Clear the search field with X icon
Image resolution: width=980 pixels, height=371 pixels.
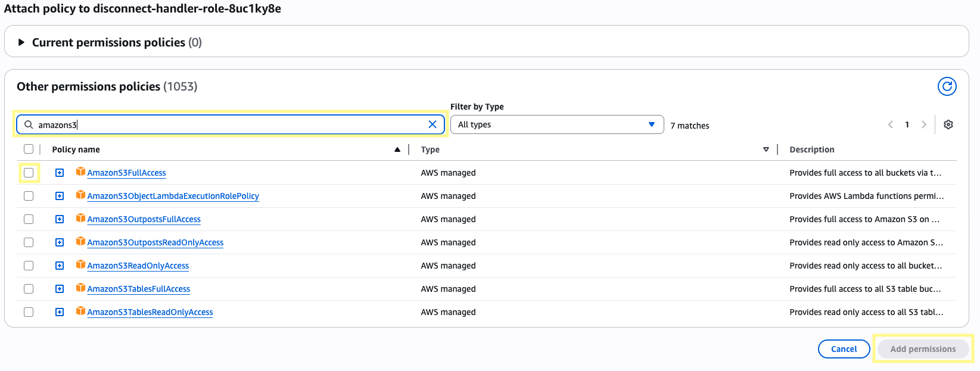(x=433, y=124)
